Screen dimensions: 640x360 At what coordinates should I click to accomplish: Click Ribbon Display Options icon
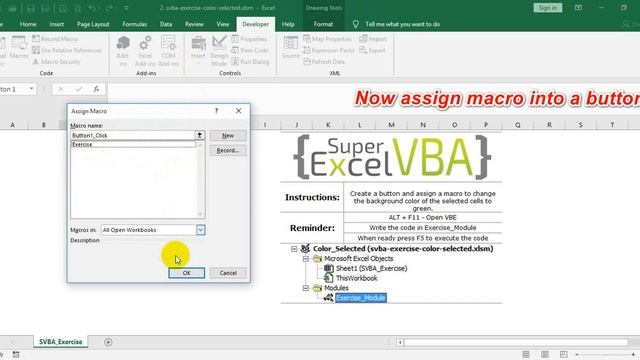pos(578,8)
